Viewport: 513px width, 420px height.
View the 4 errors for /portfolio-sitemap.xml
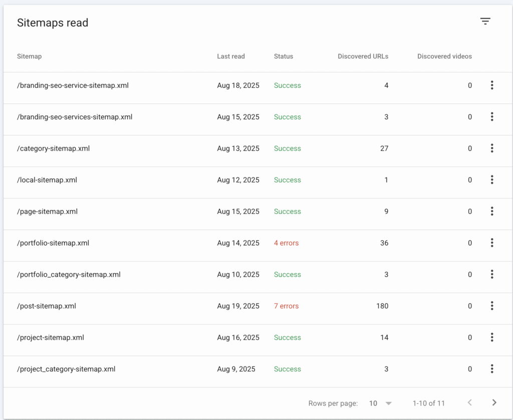point(286,243)
